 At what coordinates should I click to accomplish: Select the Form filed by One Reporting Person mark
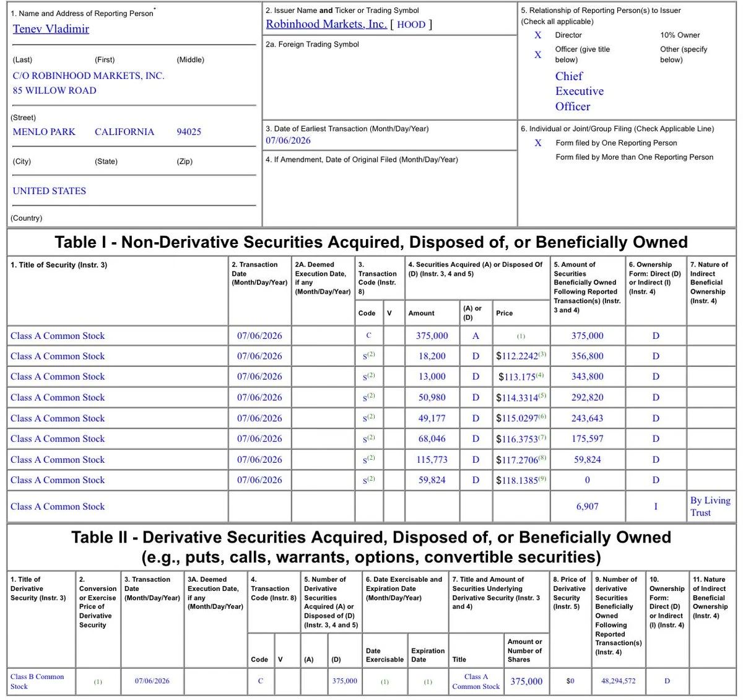(538, 143)
